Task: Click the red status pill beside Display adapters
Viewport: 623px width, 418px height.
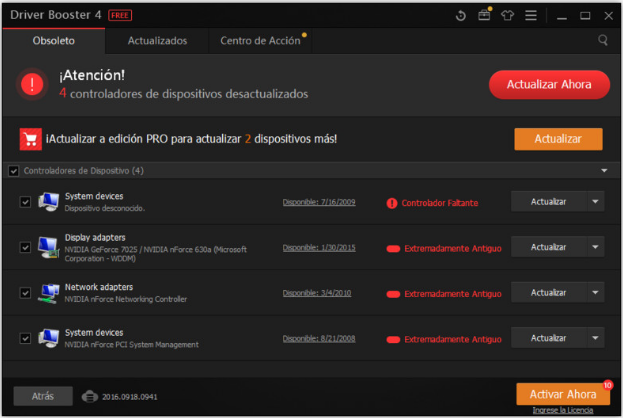Action: point(393,249)
